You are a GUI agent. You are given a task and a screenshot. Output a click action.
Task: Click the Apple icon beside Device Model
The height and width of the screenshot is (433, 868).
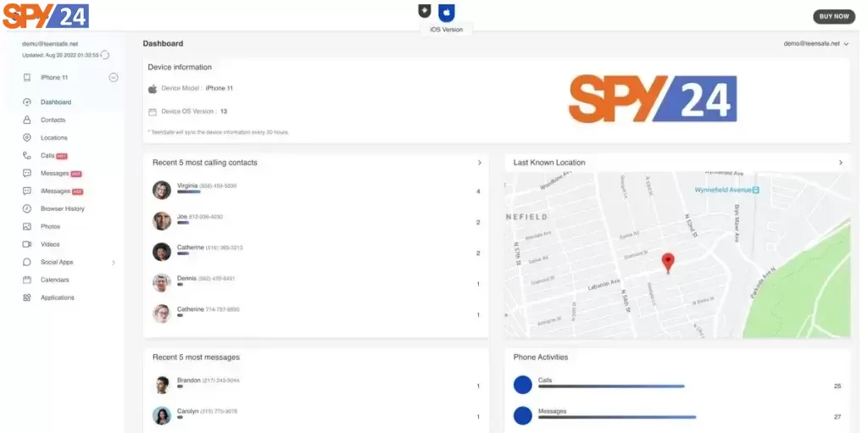[x=153, y=89]
